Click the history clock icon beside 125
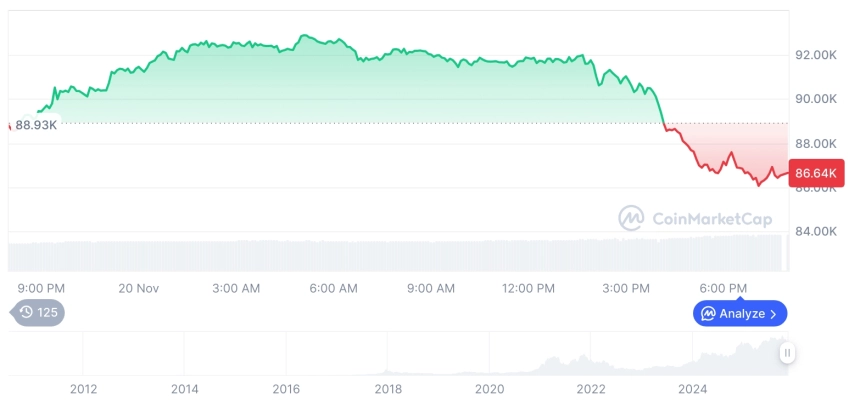860x401 pixels. [26, 313]
